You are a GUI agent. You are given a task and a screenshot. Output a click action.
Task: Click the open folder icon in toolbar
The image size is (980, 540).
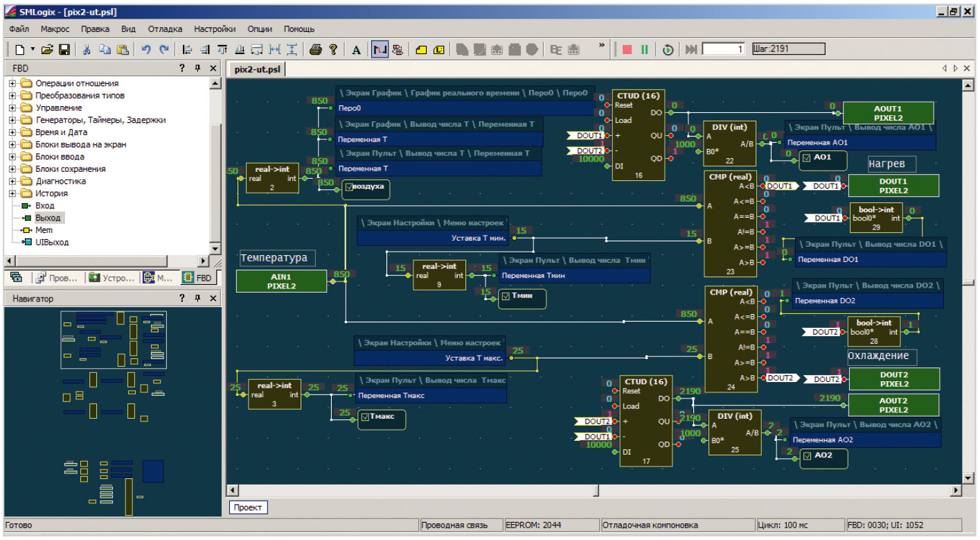pos(47,49)
